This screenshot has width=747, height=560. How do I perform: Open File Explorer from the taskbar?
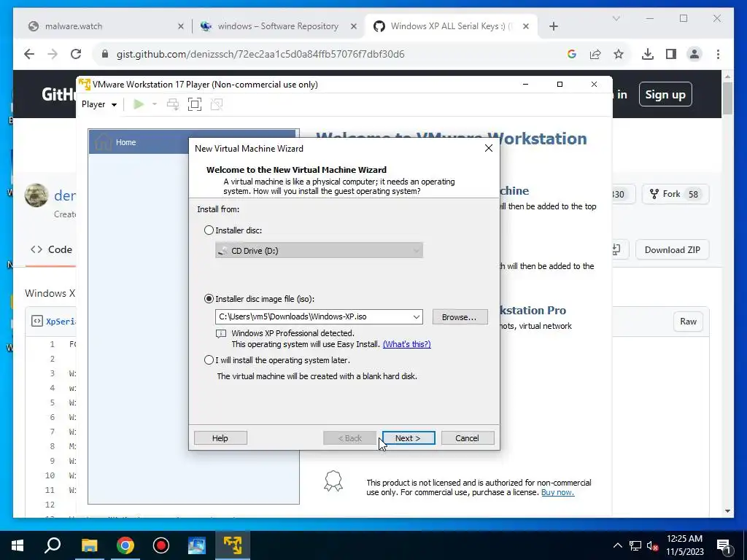tap(89, 545)
